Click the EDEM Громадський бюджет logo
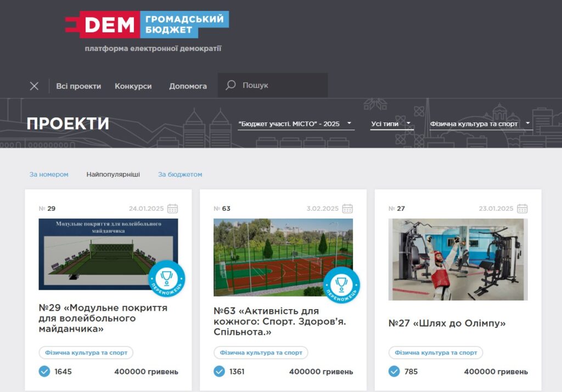 pyautogui.click(x=147, y=25)
